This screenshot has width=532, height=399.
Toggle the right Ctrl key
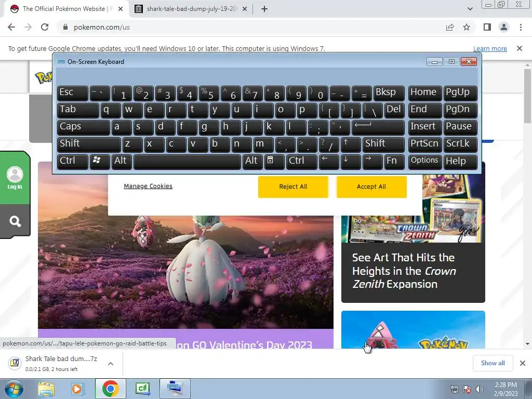pyautogui.click(x=302, y=162)
